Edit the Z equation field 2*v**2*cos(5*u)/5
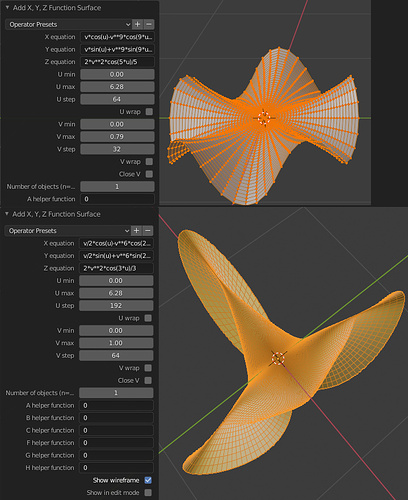Screen dimensions: 408x500 [117, 62]
